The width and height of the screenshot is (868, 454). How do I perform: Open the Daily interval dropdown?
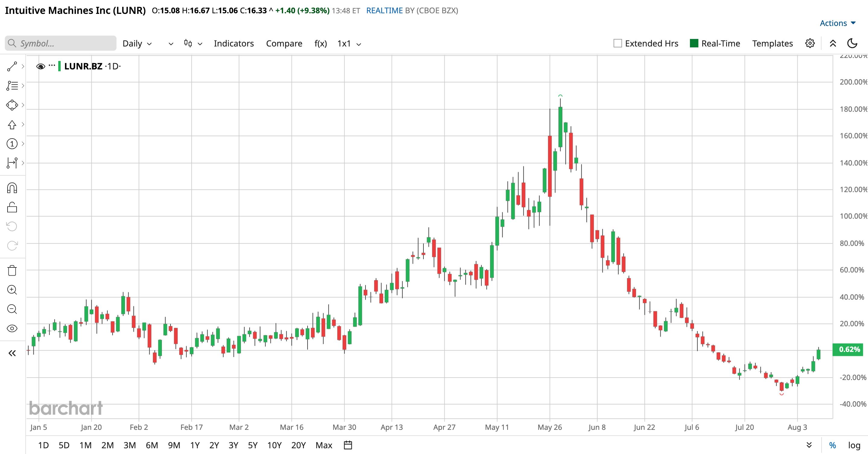(137, 43)
